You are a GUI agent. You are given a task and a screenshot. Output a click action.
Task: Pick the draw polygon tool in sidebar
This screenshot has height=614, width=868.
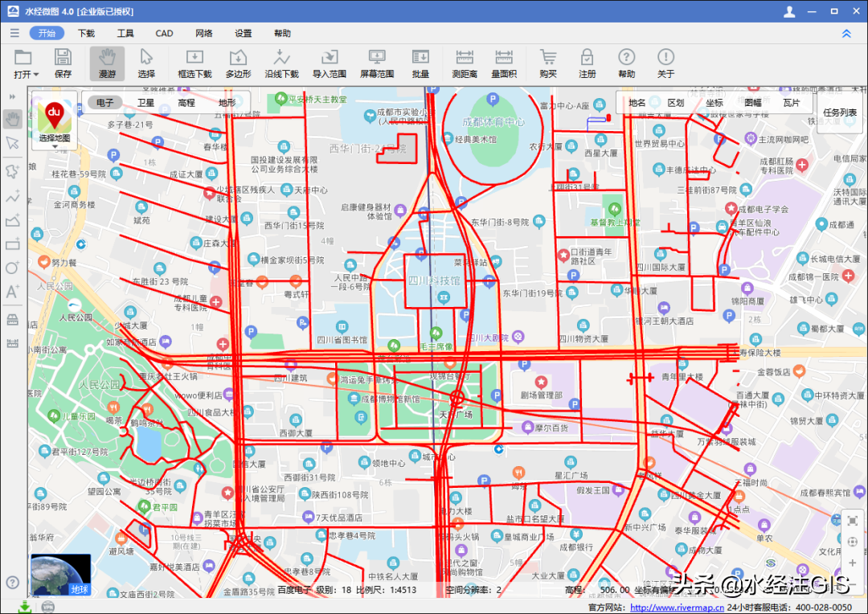coord(12,220)
